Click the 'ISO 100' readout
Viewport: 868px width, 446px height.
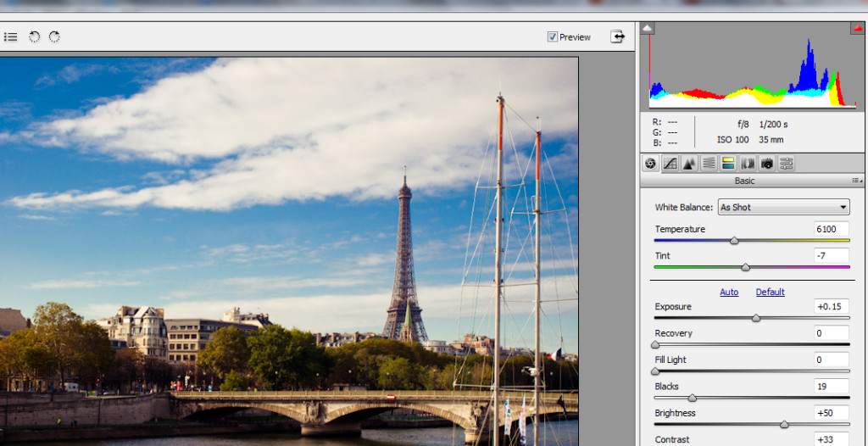(733, 140)
